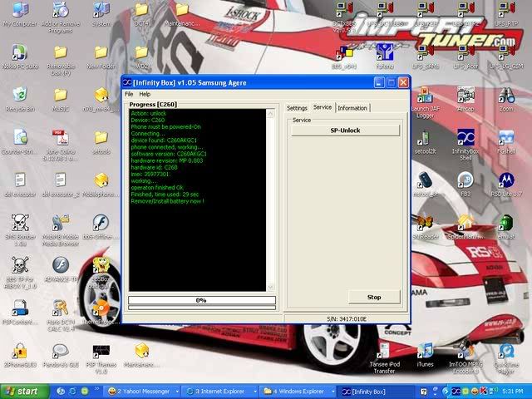532x399 pixels.
Task: Click the 'Remove/Install battery now !' log line
Action: pos(168,201)
